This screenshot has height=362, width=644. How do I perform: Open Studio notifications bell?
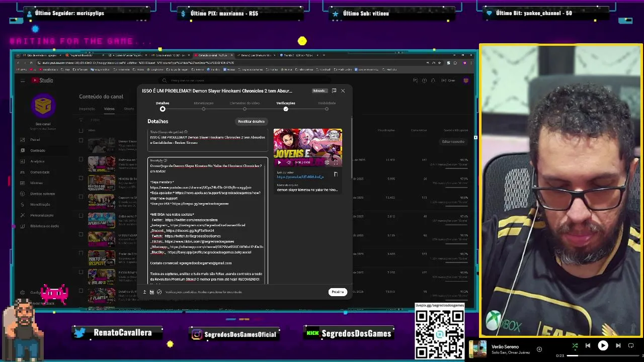[433, 80]
